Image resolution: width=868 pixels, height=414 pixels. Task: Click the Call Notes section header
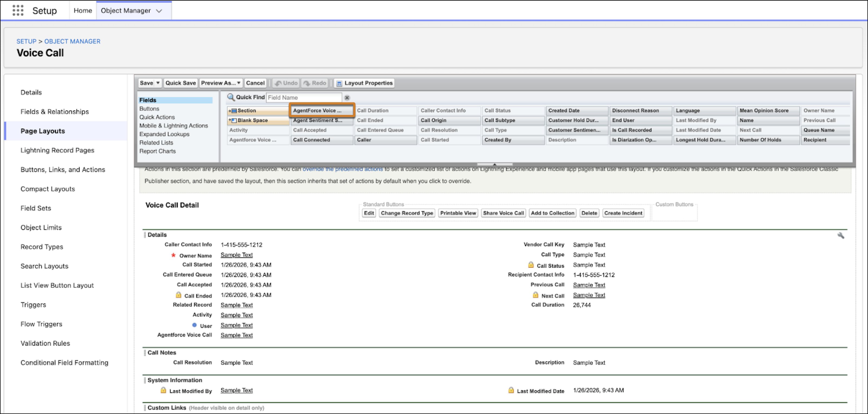click(162, 353)
